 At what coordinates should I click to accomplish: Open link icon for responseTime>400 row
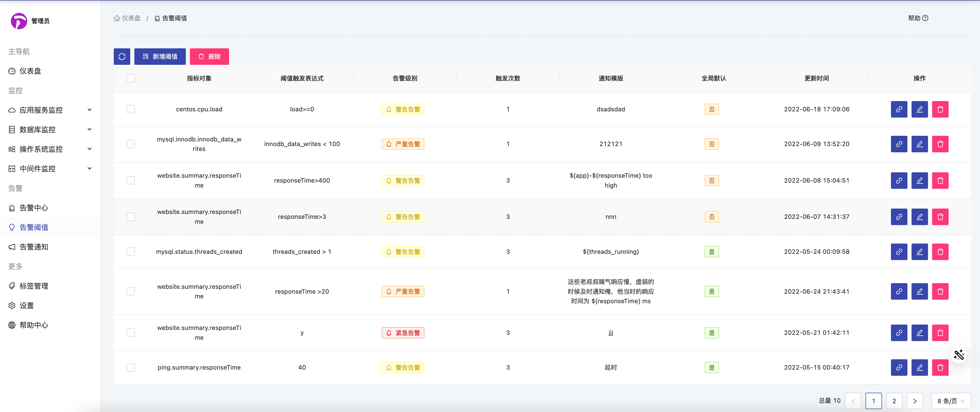pyautogui.click(x=899, y=181)
